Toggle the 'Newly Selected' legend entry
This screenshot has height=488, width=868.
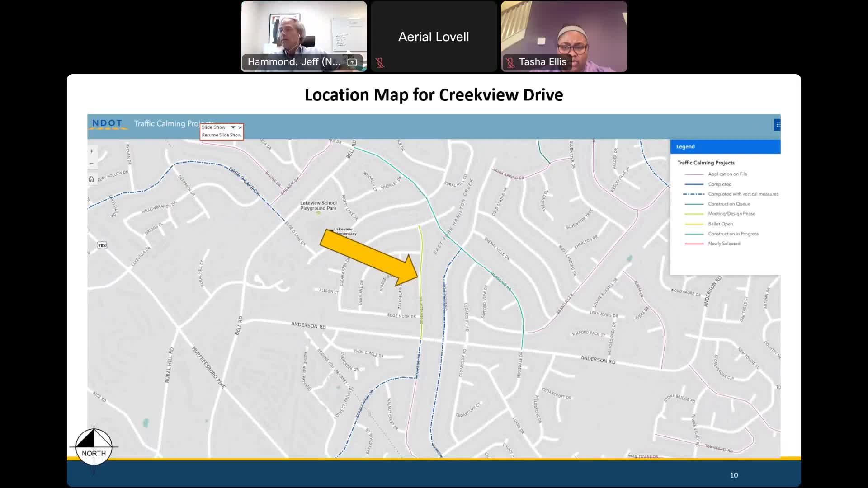(x=725, y=244)
